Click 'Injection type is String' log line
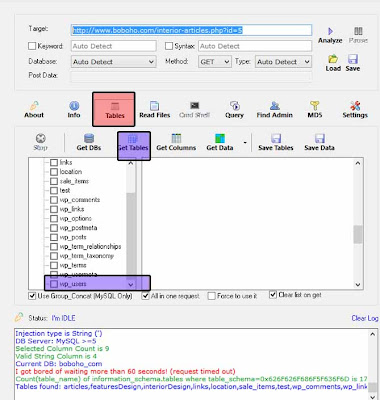This screenshot has height=400, width=380. [59, 333]
